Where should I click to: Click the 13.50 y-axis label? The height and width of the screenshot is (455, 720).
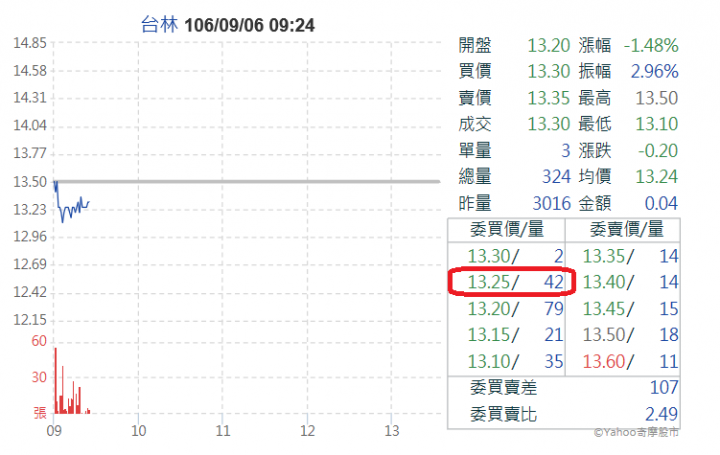[x=30, y=182]
